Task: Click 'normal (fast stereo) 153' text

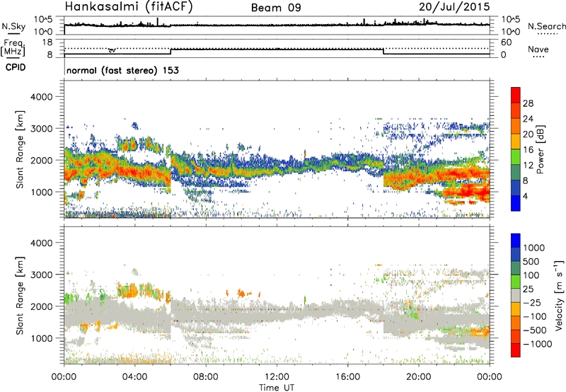Action: pos(122,70)
